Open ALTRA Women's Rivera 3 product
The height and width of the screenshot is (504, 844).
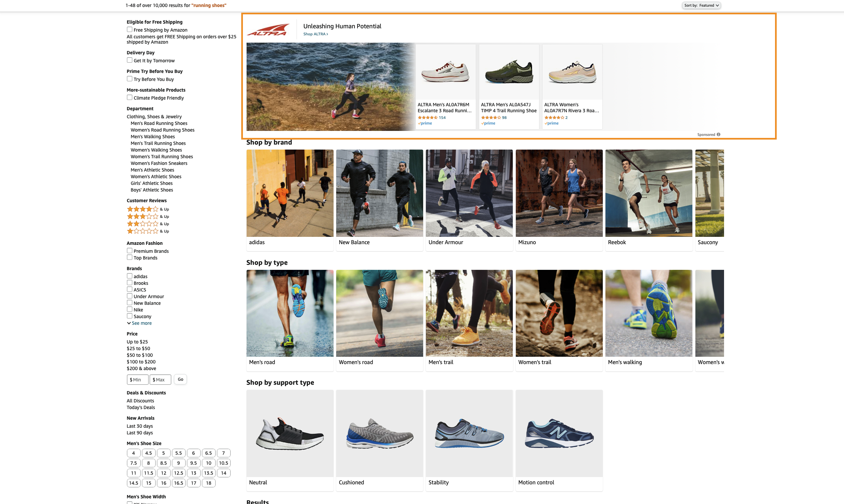(572, 87)
